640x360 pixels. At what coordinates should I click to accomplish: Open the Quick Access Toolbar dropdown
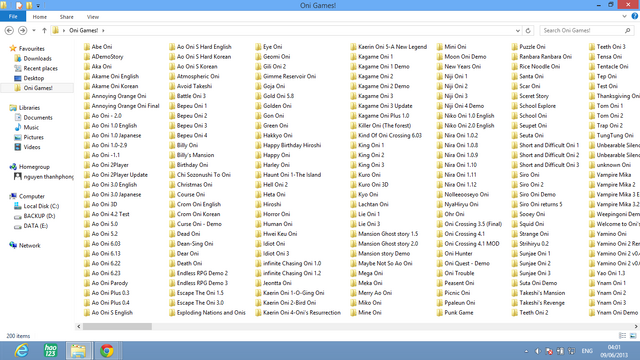(x=38, y=6)
